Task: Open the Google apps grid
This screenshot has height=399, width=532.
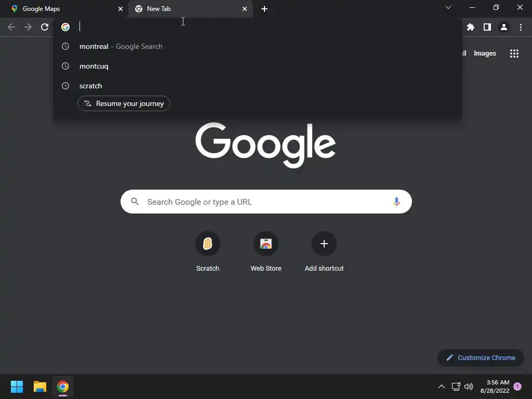Action: coord(514,54)
